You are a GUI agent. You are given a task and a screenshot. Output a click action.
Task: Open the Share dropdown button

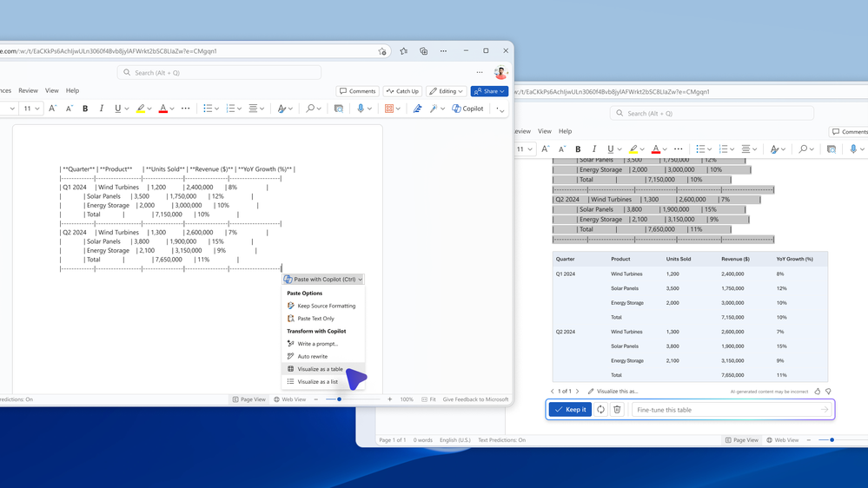[x=489, y=91]
